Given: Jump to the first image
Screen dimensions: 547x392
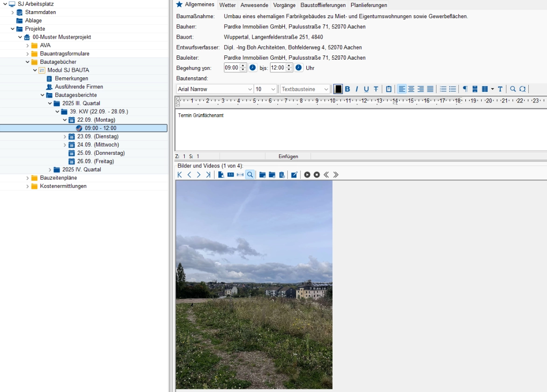Looking at the screenshot, I should pyautogui.click(x=180, y=175).
